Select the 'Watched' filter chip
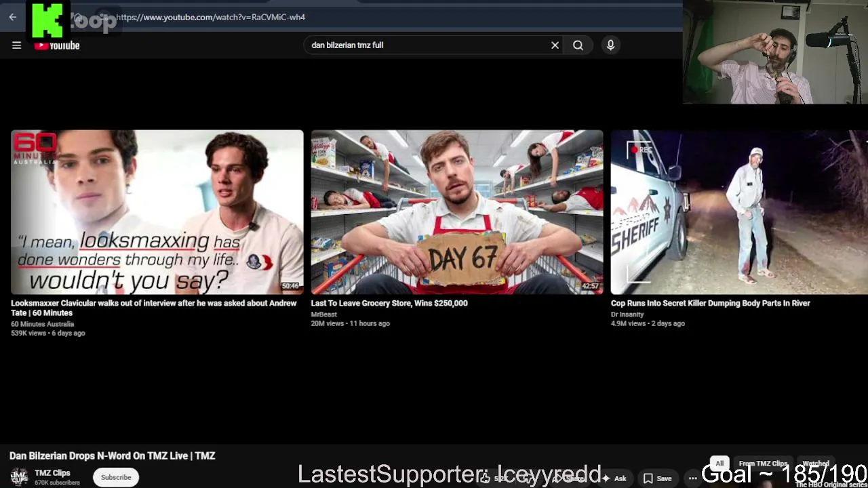The height and width of the screenshot is (488, 868). (816, 464)
